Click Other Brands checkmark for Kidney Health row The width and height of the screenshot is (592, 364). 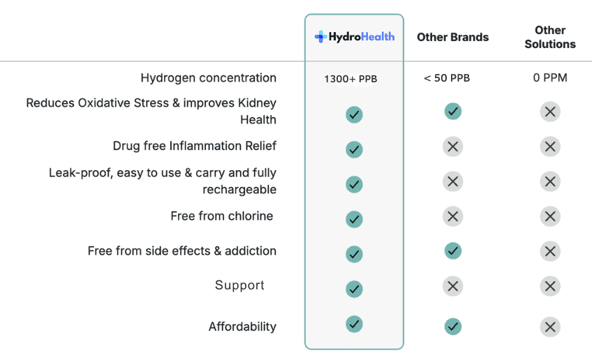coord(452,111)
